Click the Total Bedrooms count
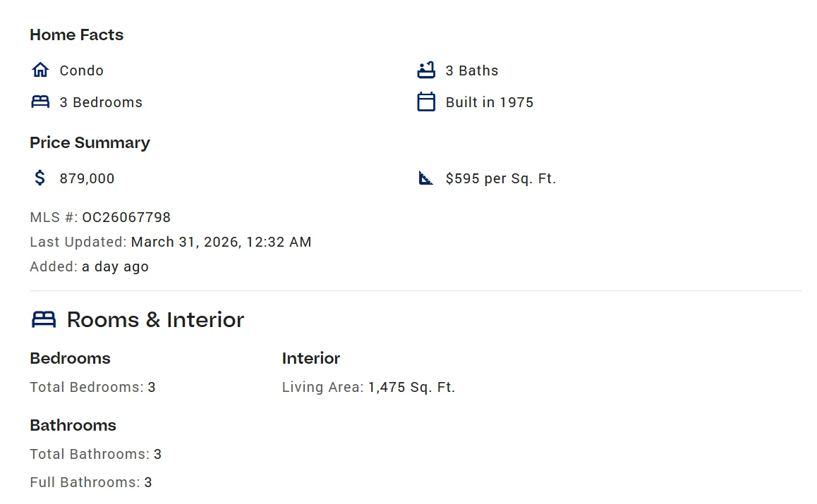Image resolution: width=817 pixels, height=504 pixels. [x=152, y=387]
